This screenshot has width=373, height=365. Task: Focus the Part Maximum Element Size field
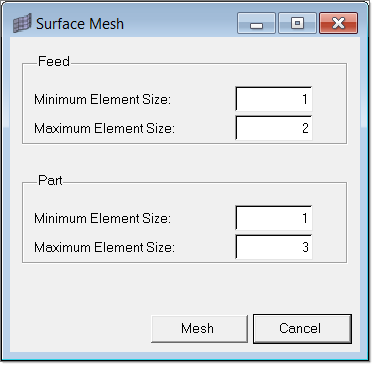tap(274, 247)
